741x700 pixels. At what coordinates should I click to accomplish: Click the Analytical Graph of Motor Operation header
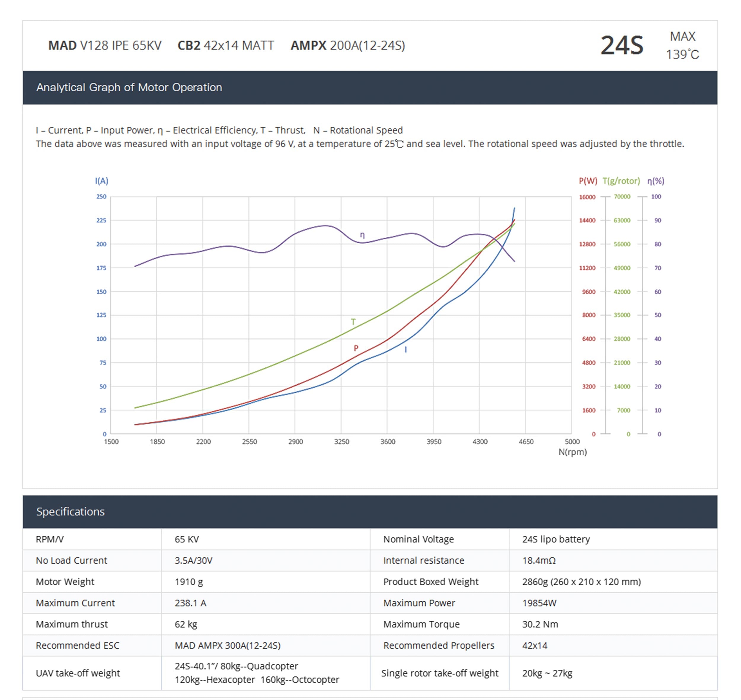click(129, 87)
